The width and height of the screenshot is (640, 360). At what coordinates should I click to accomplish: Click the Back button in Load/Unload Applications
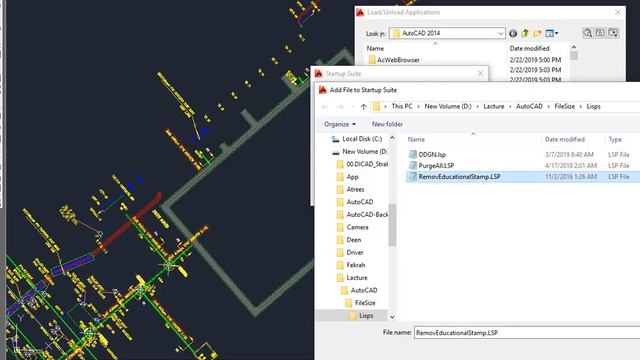point(513,33)
